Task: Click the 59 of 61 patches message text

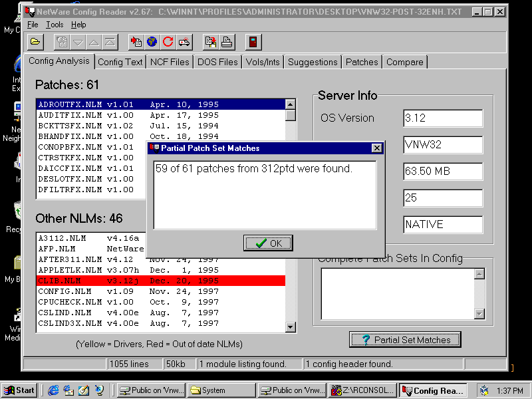Action: 254,169
